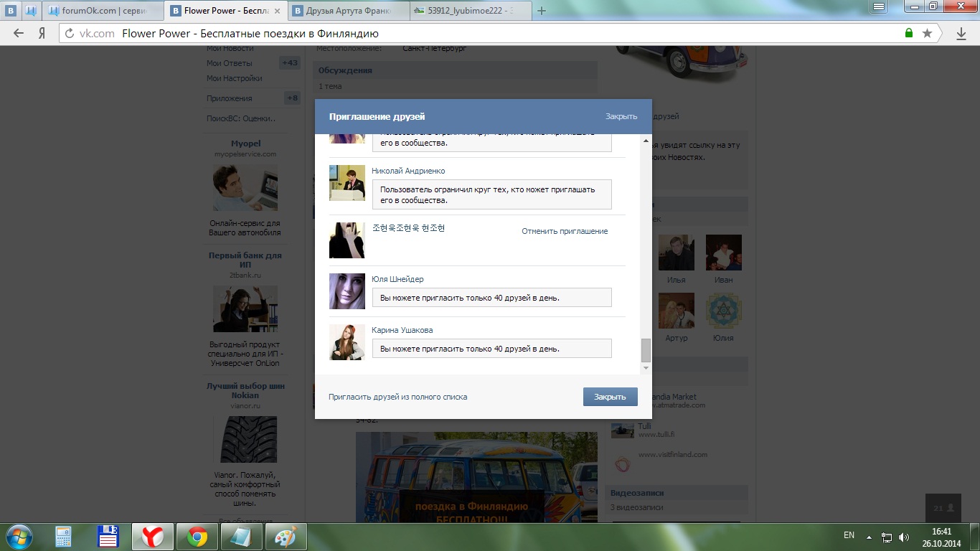980x551 pixels.
Task: Click the text about the 40 friends limit under Карина Ушакова
Action: pyautogui.click(x=470, y=349)
